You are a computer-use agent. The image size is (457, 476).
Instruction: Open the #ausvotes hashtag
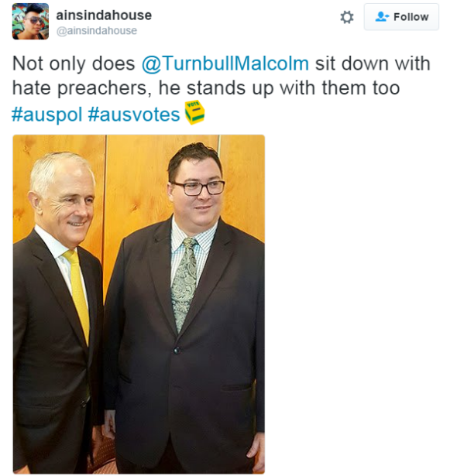[134, 115]
